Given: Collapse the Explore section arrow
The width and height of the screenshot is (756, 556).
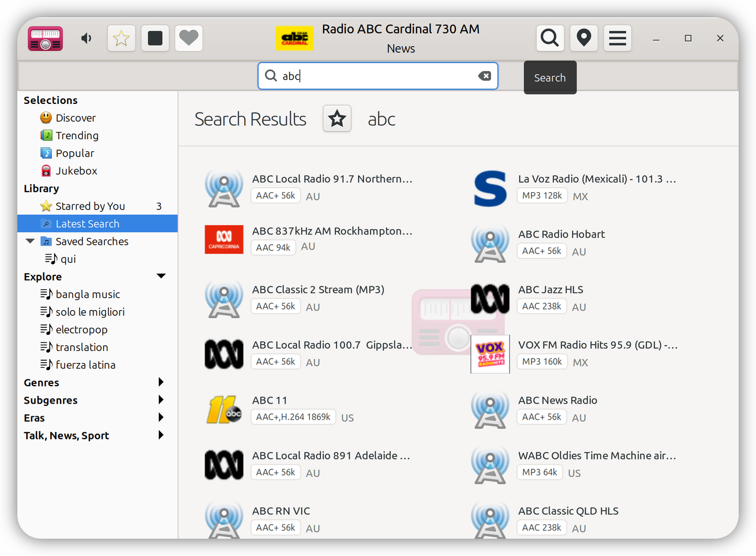Looking at the screenshot, I should click(x=161, y=277).
